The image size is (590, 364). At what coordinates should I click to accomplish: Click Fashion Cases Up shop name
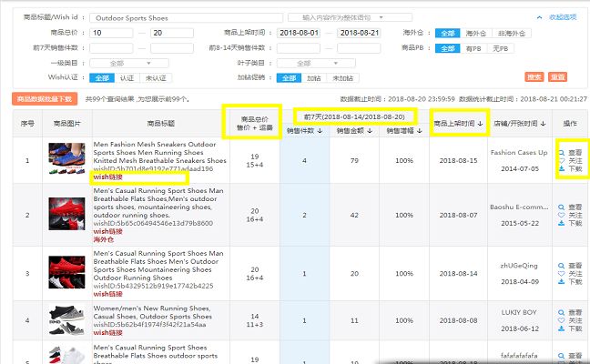point(519,152)
